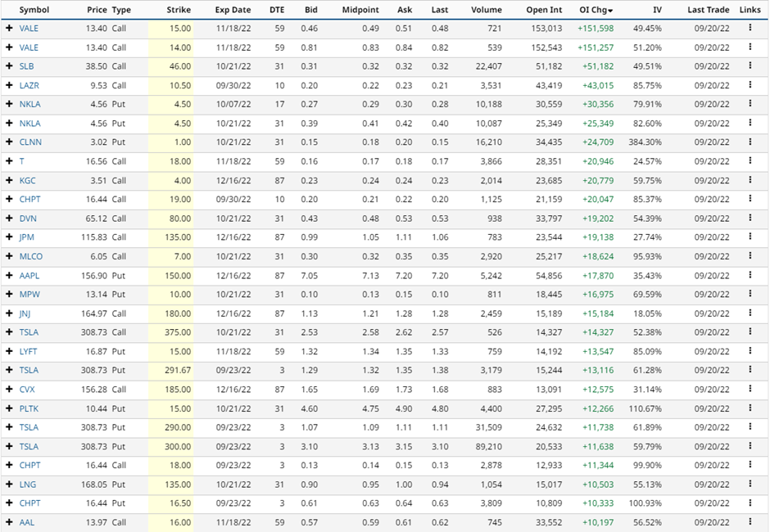Screen dimensions: 770x532
Task: Open the AAPL symbol link
Action: point(29,275)
